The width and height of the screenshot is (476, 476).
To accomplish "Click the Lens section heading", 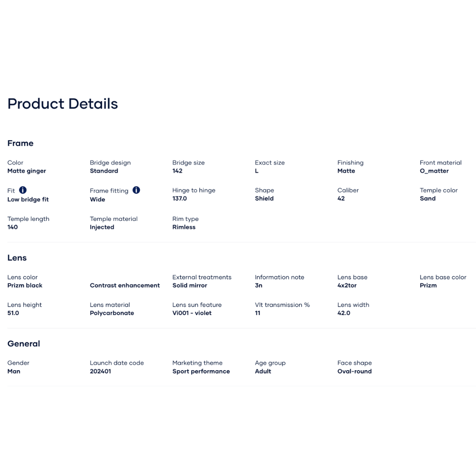I will coord(17,258).
